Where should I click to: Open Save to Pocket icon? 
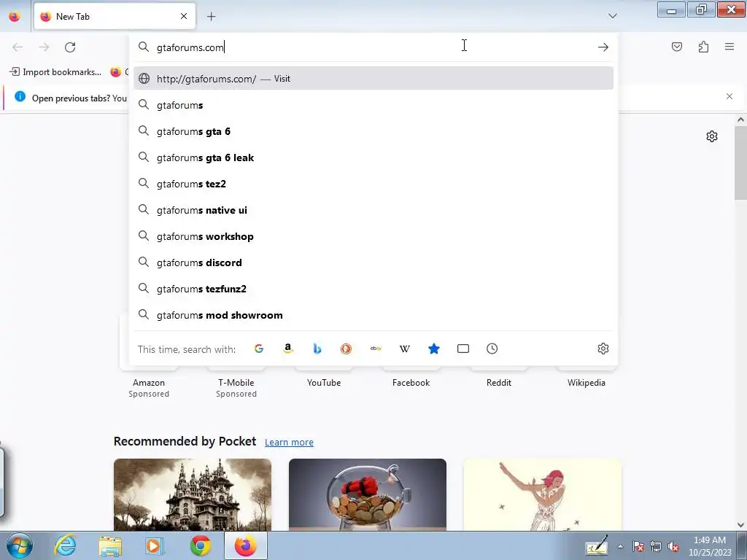(x=676, y=47)
